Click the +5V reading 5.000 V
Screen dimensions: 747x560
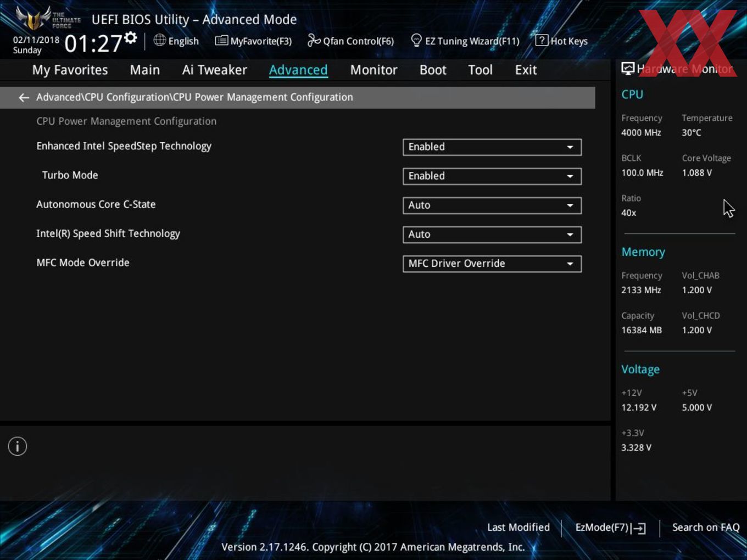[x=696, y=407]
